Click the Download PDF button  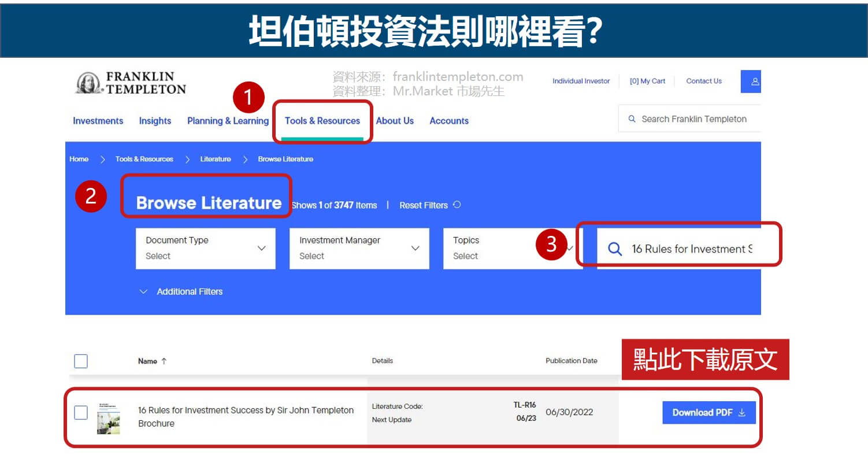coord(709,413)
